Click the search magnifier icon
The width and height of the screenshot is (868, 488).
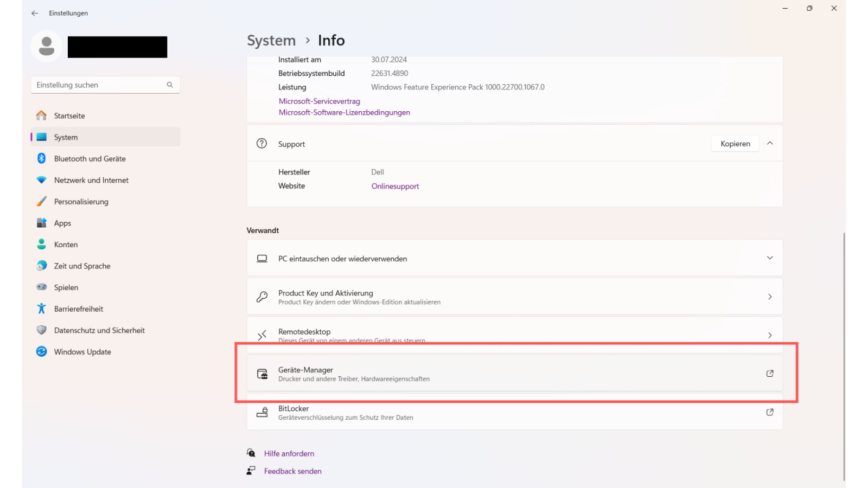coord(170,85)
